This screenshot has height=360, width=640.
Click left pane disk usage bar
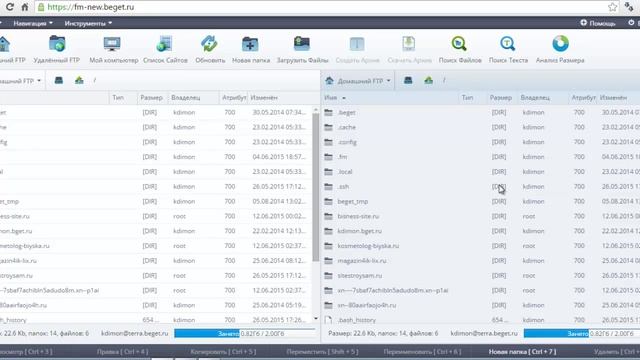(245, 333)
